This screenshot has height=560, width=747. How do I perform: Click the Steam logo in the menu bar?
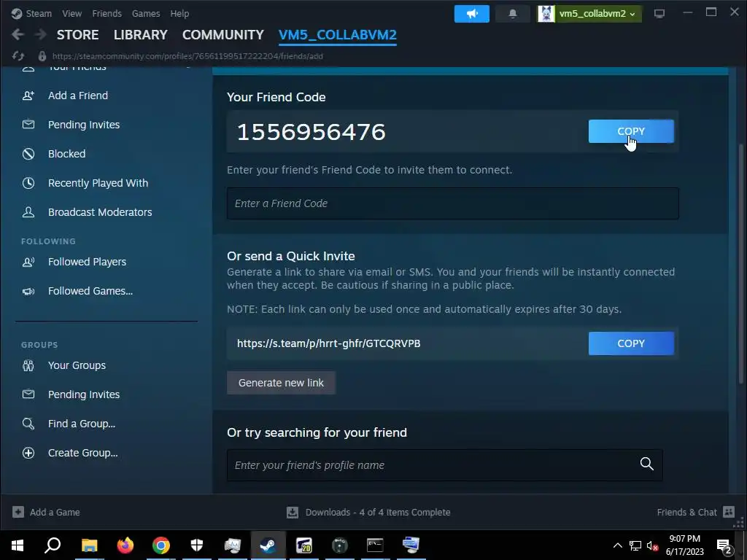17,13
